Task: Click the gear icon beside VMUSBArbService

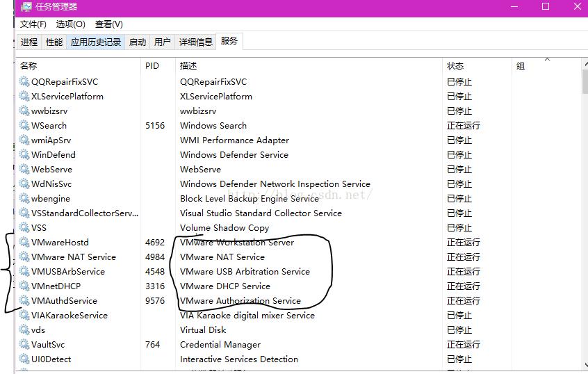Action: click(x=24, y=272)
